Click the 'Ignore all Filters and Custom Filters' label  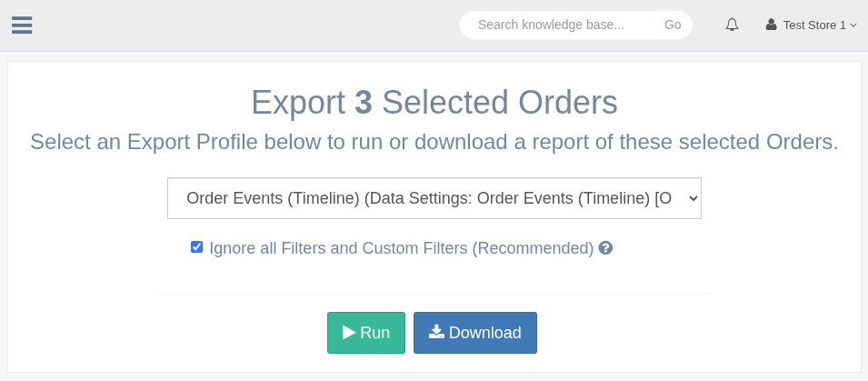pos(401,248)
